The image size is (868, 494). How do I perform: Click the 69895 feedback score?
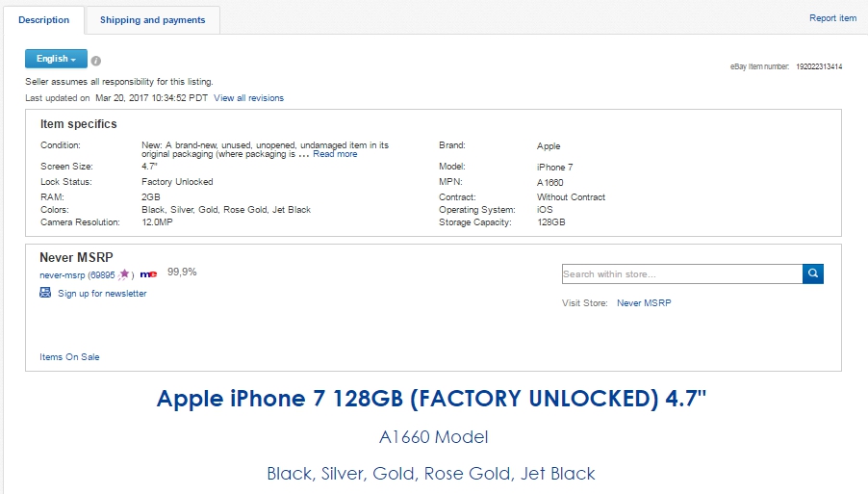coord(103,275)
